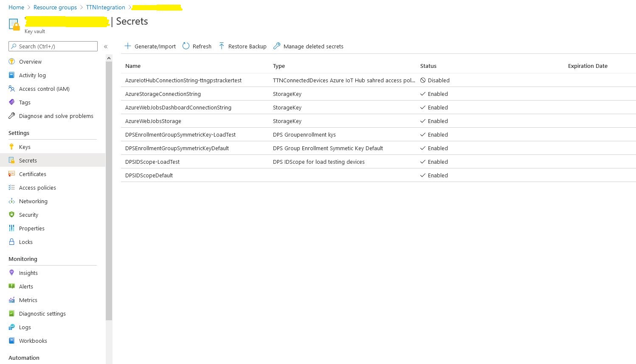Open the AzureStorageConnectionString secret
Viewport: 636px width, 364px height.
click(x=163, y=94)
